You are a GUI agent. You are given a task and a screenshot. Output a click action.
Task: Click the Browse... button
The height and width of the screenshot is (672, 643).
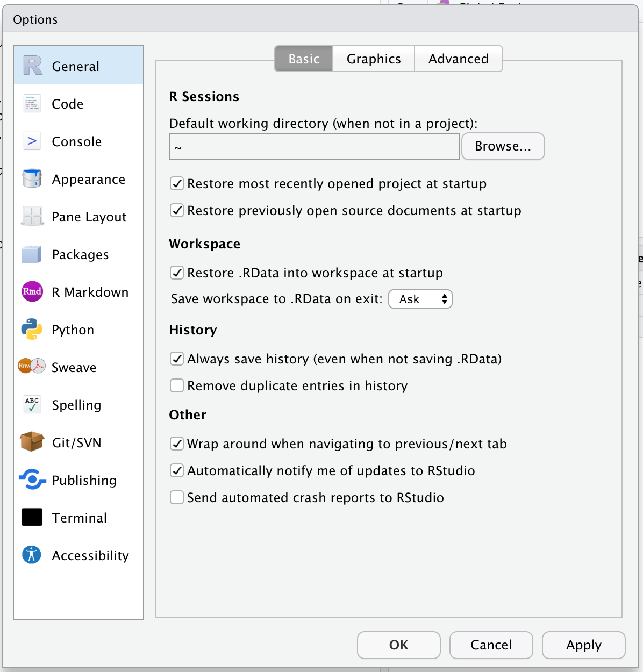pos(503,146)
